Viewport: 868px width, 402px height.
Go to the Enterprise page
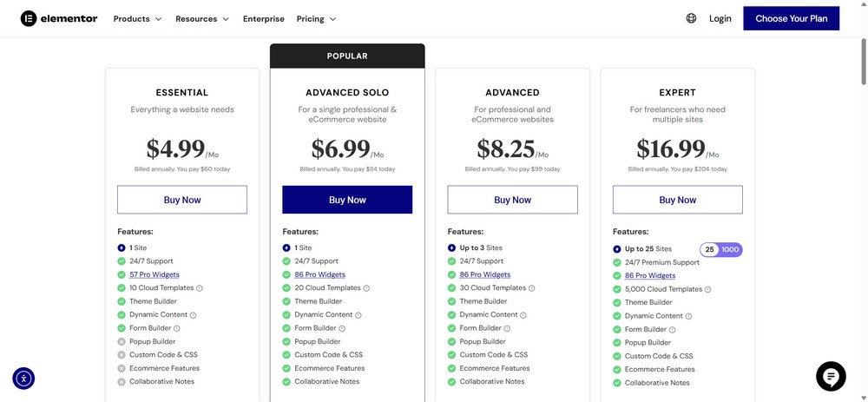click(x=264, y=19)
